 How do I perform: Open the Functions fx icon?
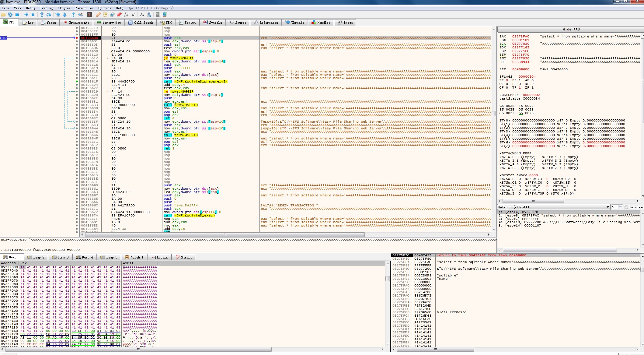click(126, 15)
